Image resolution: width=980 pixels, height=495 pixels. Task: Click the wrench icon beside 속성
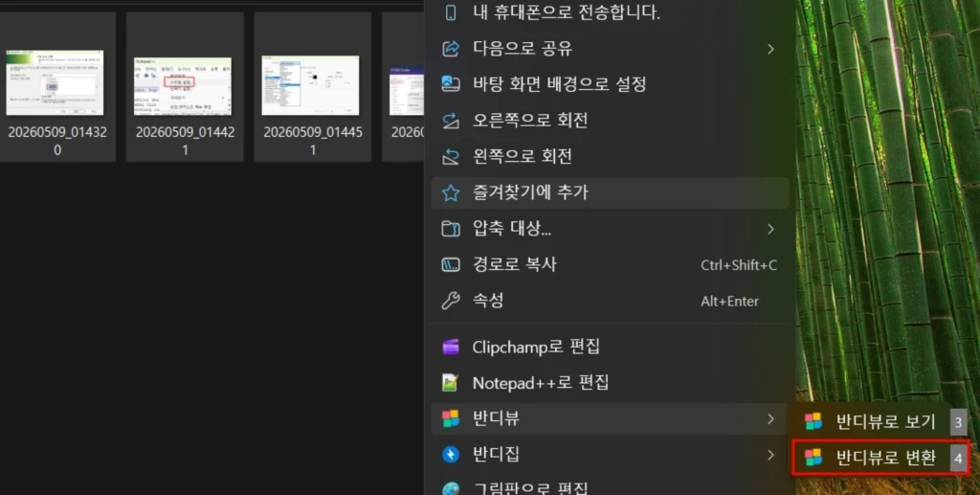point(451,301)
